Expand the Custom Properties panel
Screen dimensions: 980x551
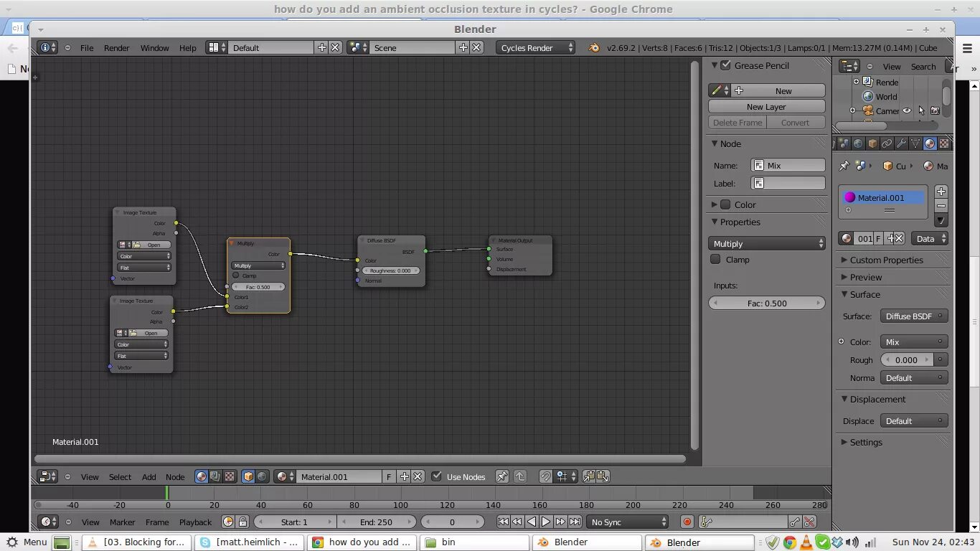pyautogui.click(x=844, y=260)
